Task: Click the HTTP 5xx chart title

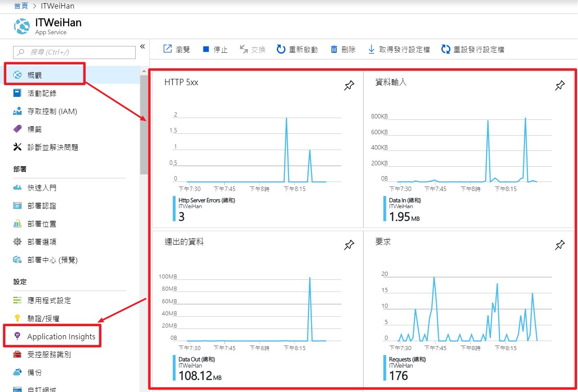Action: pyautogui.click(x=181, y=82)
